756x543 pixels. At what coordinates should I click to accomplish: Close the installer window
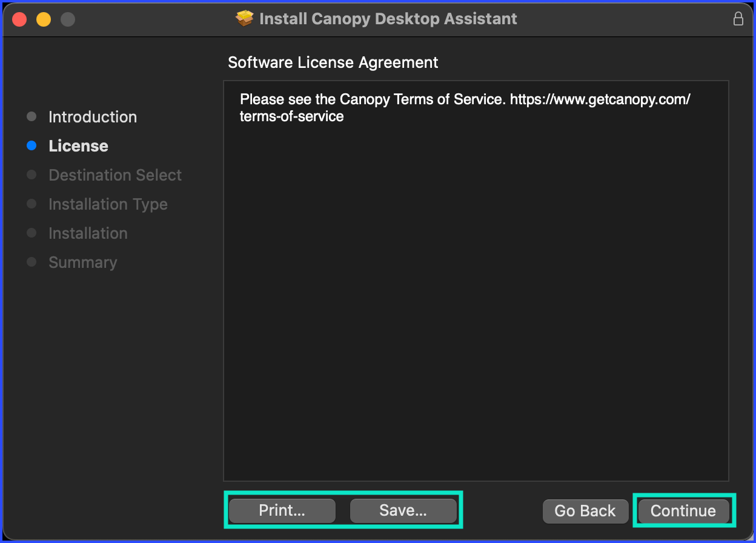click(19, 19)
